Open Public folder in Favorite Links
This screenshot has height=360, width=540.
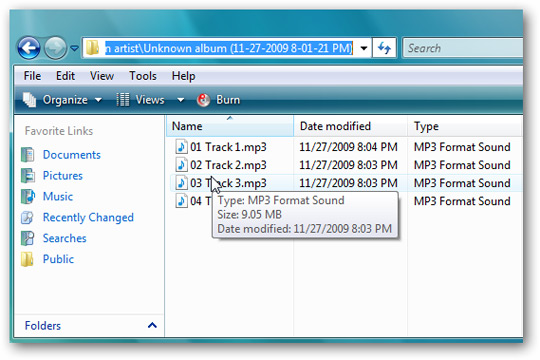tap(58, 259)
